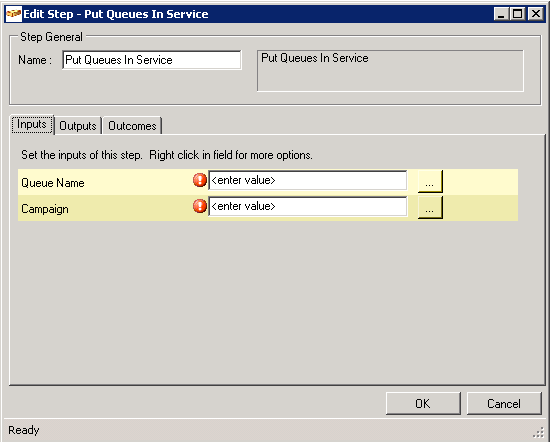Click into the Queue Name value field

click(308, 180)
